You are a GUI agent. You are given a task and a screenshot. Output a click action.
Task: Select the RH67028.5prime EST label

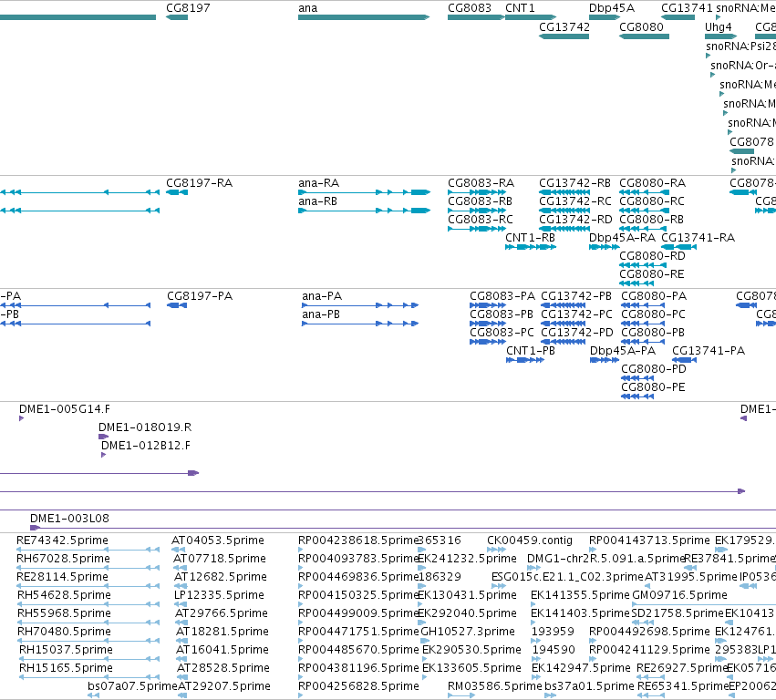point(63,559)
